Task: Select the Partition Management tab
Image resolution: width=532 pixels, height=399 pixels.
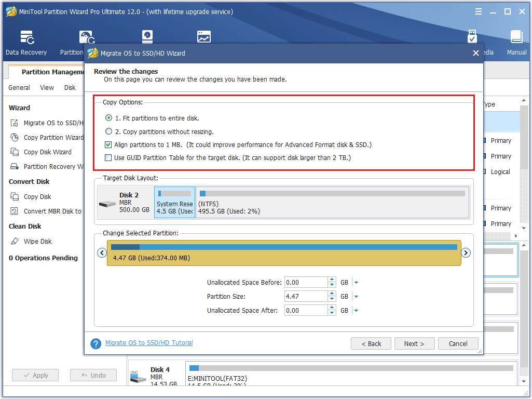Action: pyautogui.click(x=48, y=72)
